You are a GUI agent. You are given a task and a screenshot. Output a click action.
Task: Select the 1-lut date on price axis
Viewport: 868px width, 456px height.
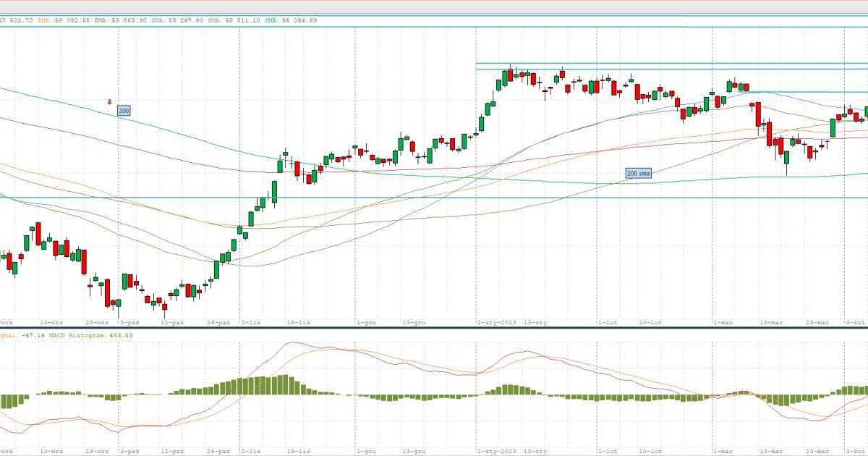(607, 322)
